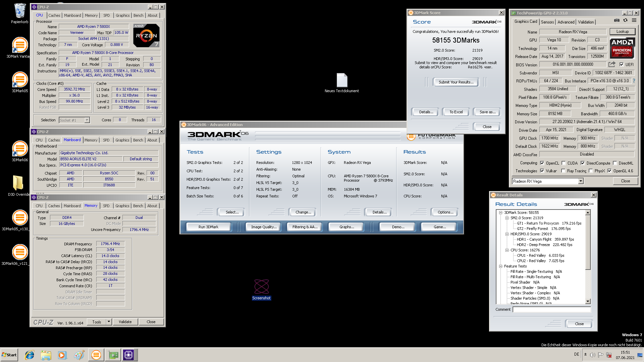Switch to the Sensors tab in GPU-Z
644x362 pixels.
click(547, 22)
